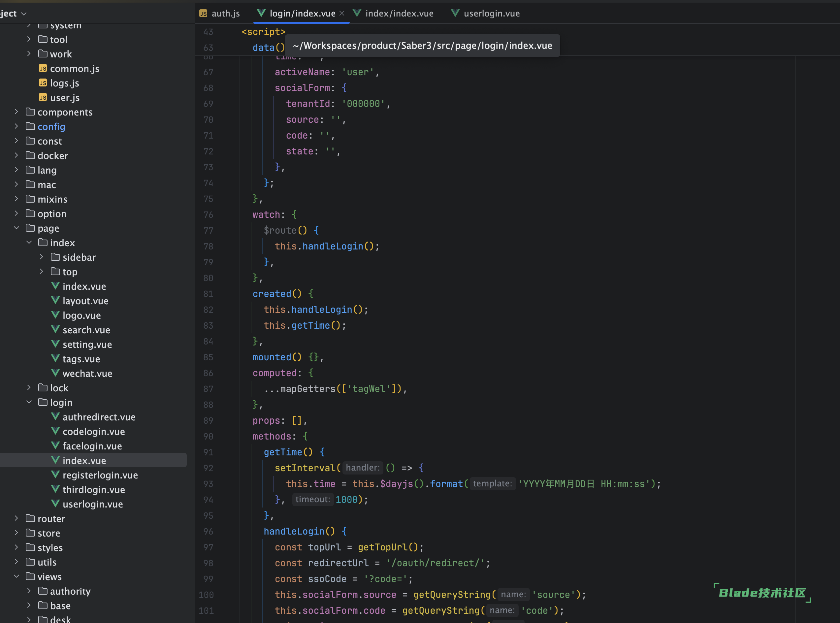Click the Vue icon of setting.vue
The height and width of the screenshot is (623, 840).
click(x=55, y=344)
